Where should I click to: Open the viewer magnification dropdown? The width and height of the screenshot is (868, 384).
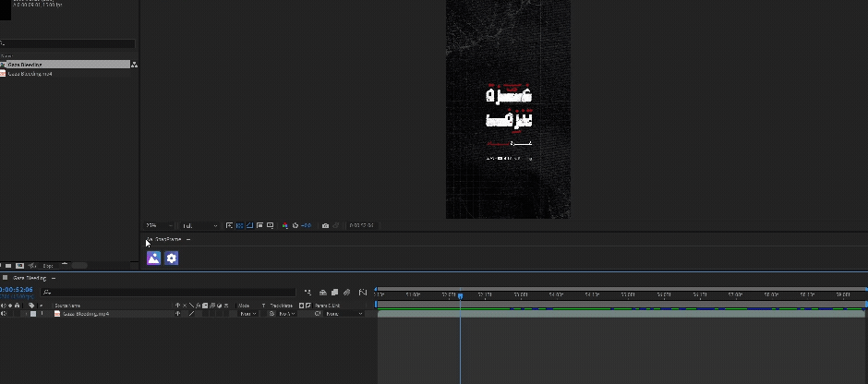pos(157,225)
